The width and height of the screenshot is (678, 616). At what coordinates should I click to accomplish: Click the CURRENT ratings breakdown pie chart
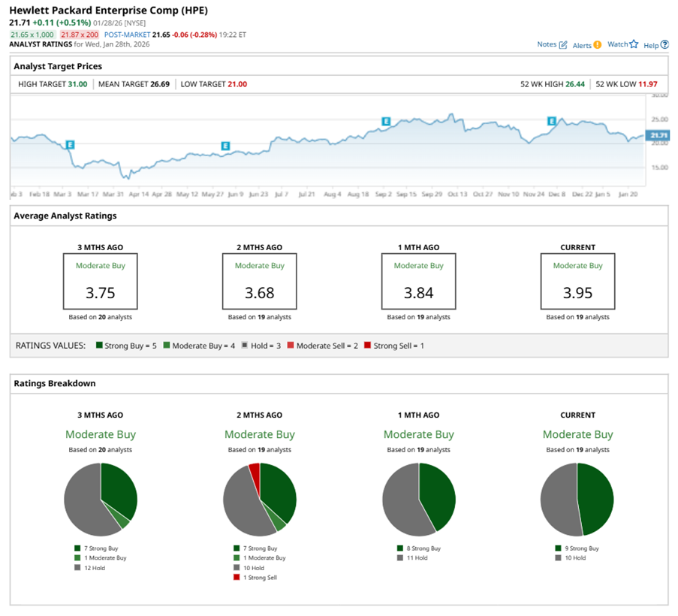577,499
